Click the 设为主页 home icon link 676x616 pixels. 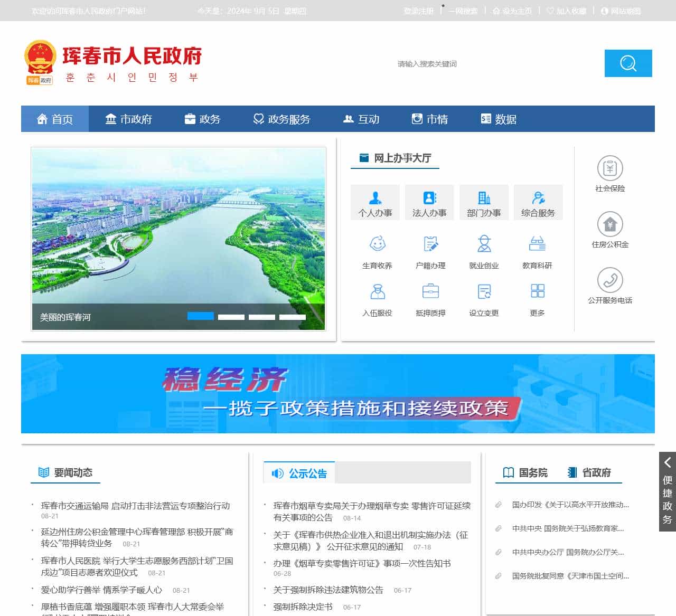point(512,11)
